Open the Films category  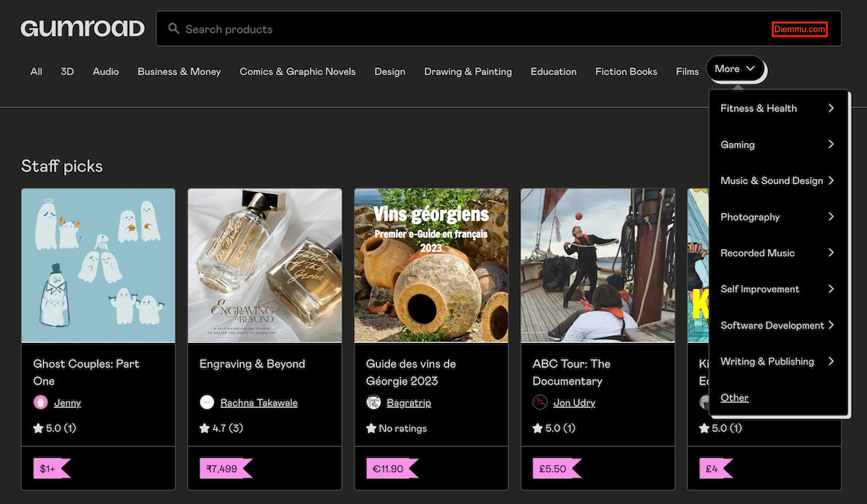click(x=687, y=71)
